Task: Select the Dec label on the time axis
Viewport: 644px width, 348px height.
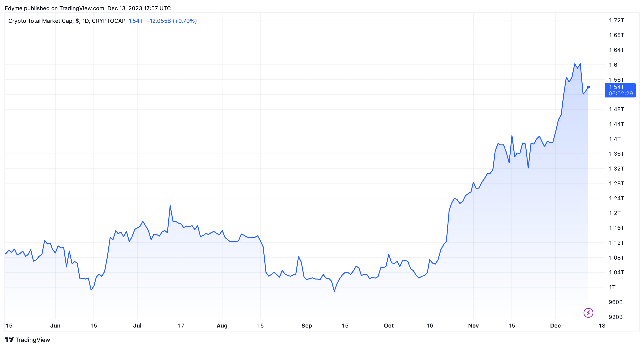Action: tap(555, 325)
